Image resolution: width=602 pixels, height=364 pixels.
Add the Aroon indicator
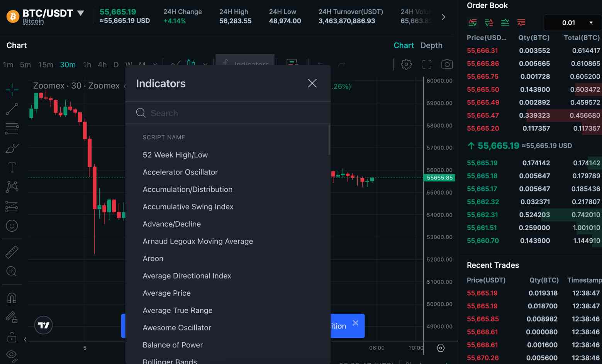pos(153,259)
